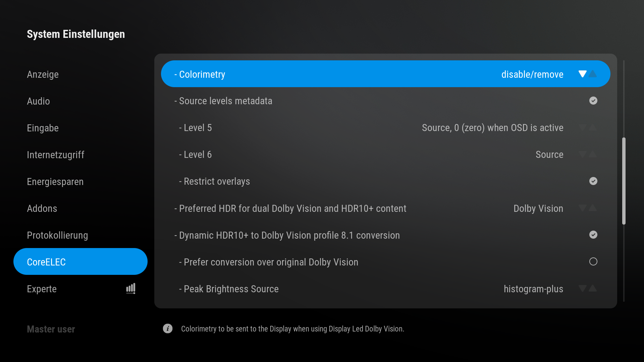Decrease the Level 5 value arrow
The width and height of the screenshot is (644, 362).
(x=583, y=127)
